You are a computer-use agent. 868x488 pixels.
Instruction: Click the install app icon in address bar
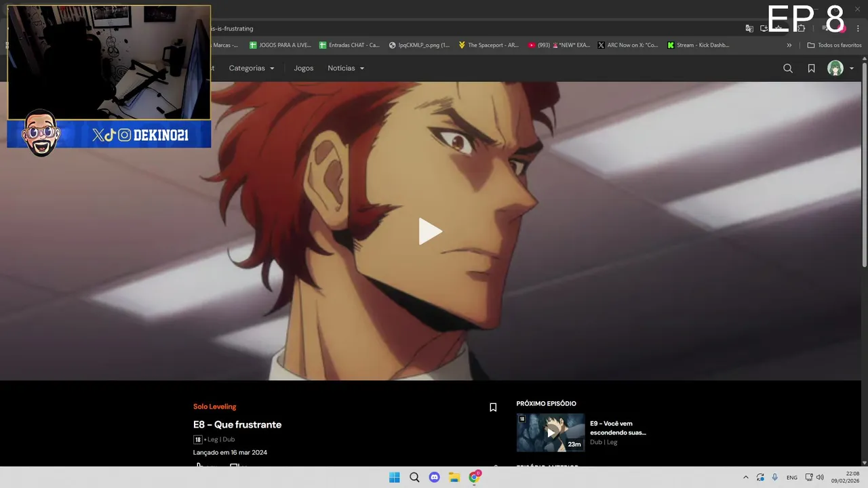(x=764, y=28)
